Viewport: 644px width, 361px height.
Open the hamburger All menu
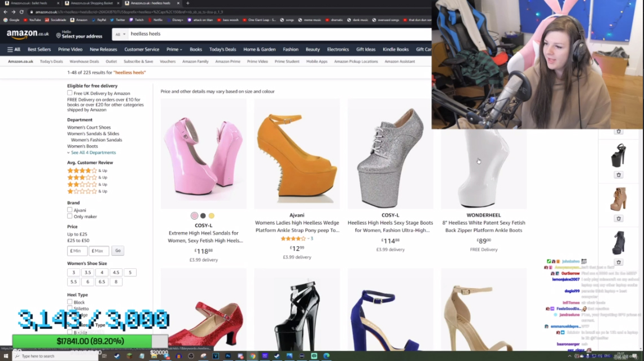point(14,49)
